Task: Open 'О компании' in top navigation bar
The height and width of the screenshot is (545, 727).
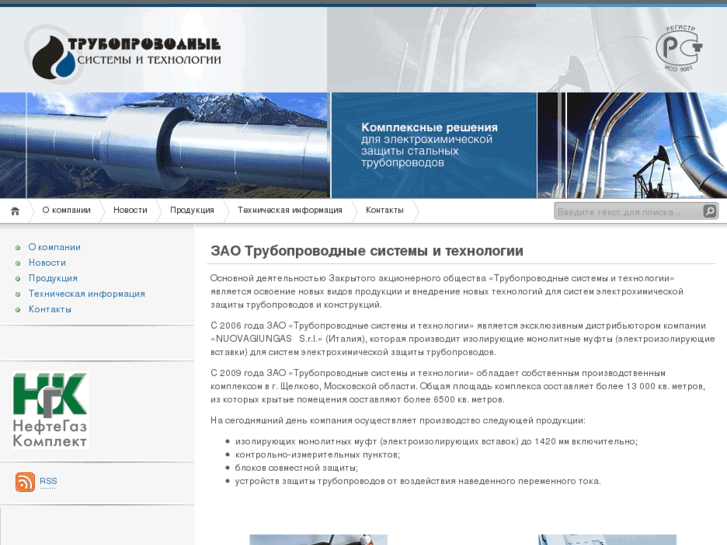Action: click(66, 210)
